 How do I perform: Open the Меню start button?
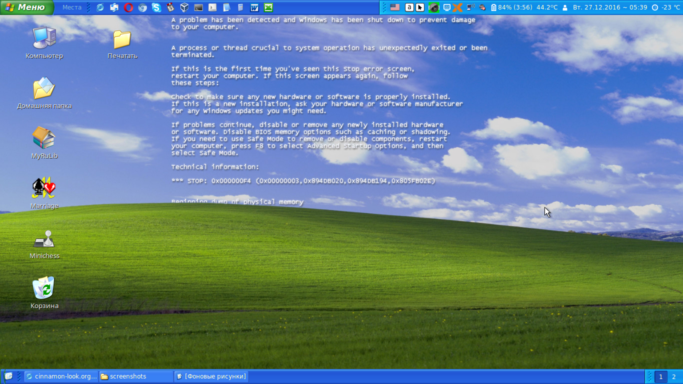pyautogui.click(x=27, y=7)
